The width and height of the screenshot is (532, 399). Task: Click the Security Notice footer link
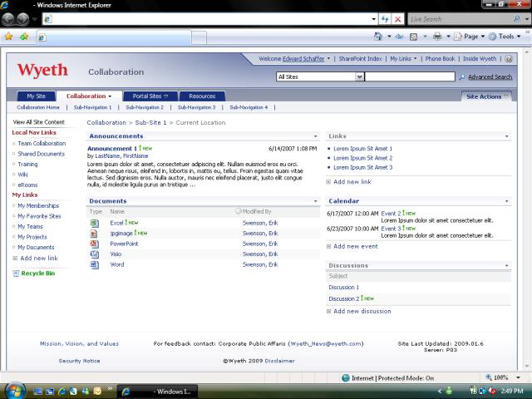(79, 361)
